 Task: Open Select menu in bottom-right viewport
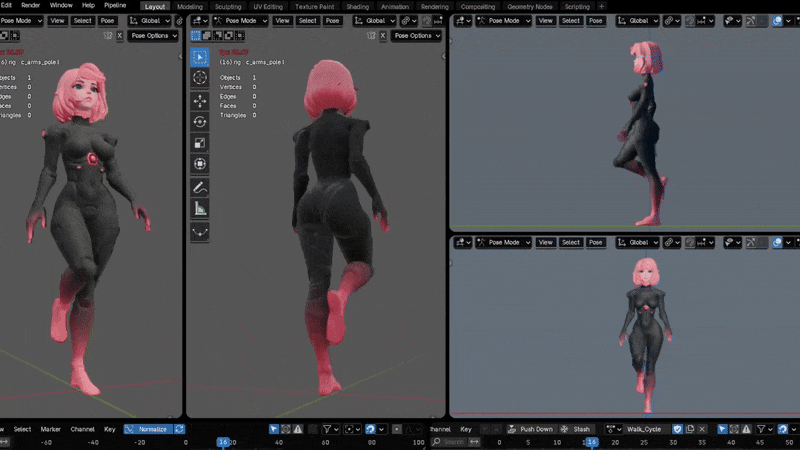(x=570, y=243)
